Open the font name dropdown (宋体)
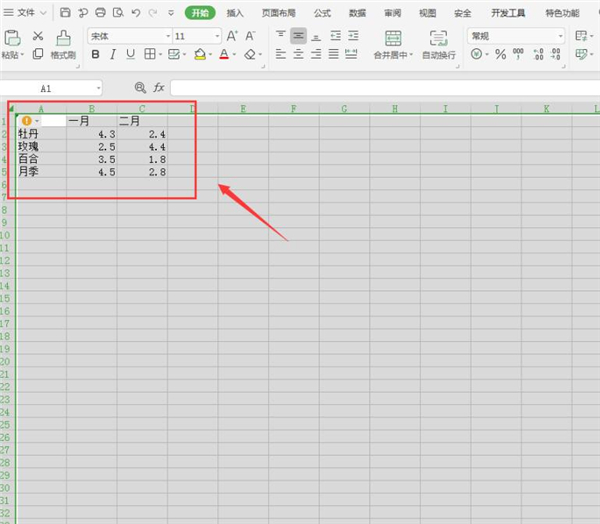The width and height of the screenshot is (600, 524). click(x=126, y=36)
